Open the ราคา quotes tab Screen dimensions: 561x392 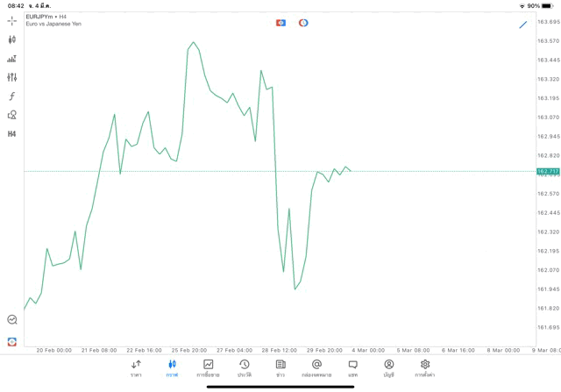point(136,368)
